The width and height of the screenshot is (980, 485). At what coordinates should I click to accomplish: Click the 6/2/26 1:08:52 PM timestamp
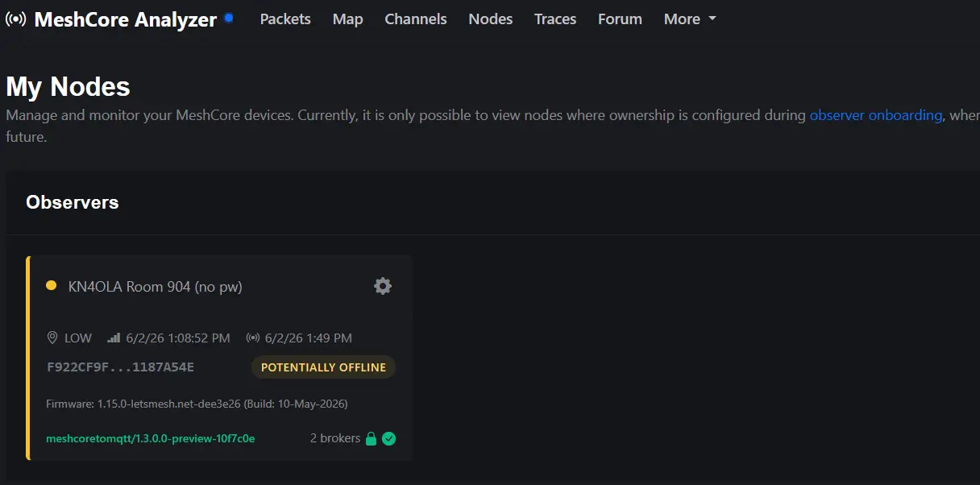pos(176,338)
